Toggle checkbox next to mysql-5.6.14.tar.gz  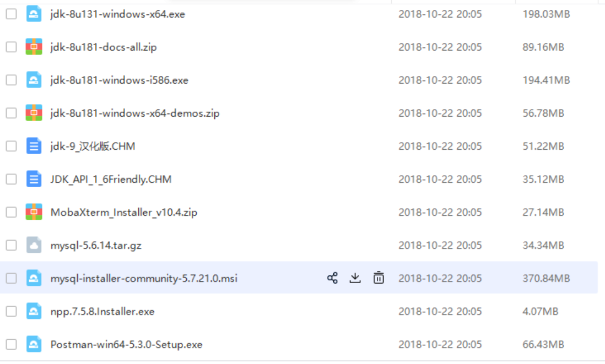click(x=11, y=245)
